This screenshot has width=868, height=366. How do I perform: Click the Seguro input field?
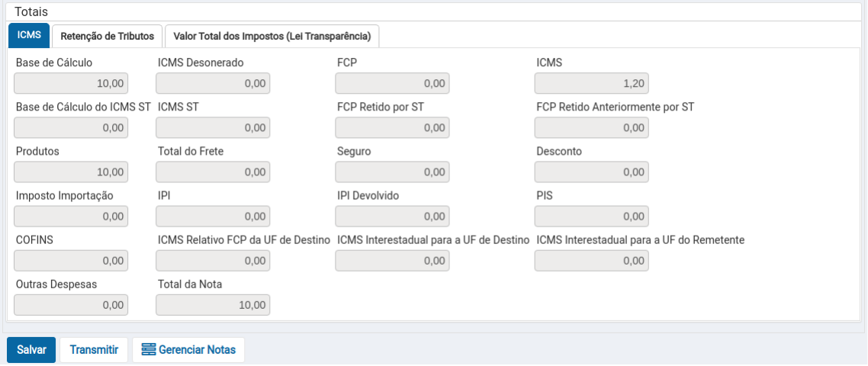pyautogui.click(x=393, y=172)
